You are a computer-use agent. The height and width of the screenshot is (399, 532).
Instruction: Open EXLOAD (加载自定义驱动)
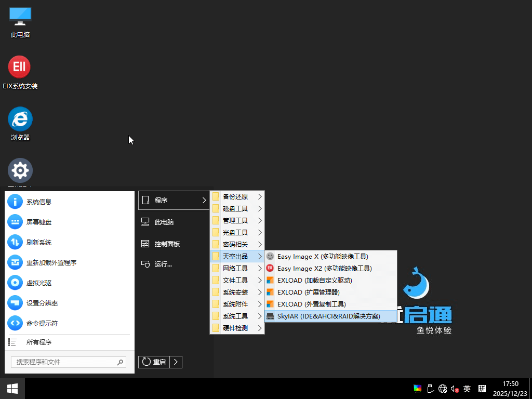point(330,280)
